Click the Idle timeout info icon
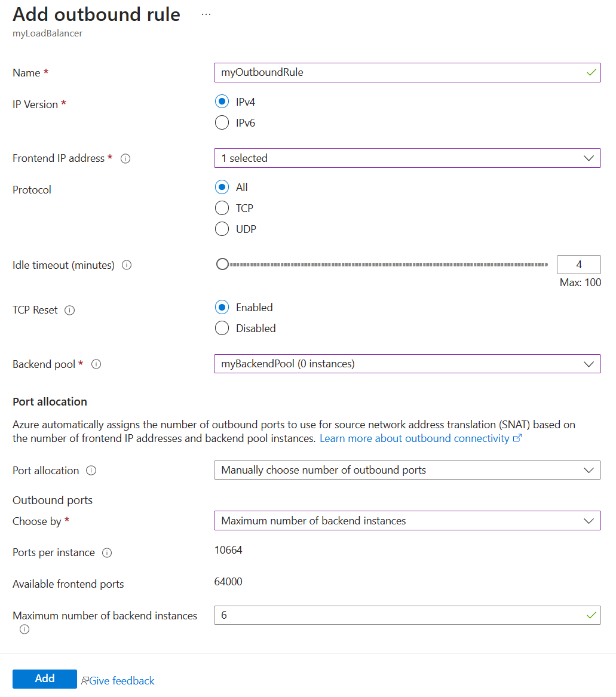616x697 pixels. [127, 265]
